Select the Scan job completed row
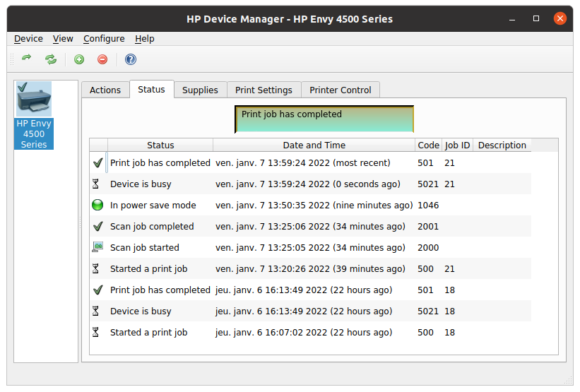 click(152, 227)
